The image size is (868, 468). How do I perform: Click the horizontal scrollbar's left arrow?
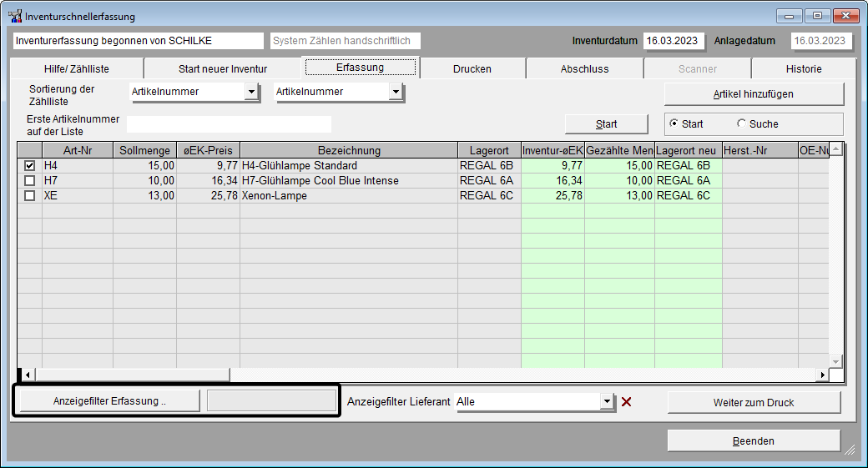tap(28, 375)
